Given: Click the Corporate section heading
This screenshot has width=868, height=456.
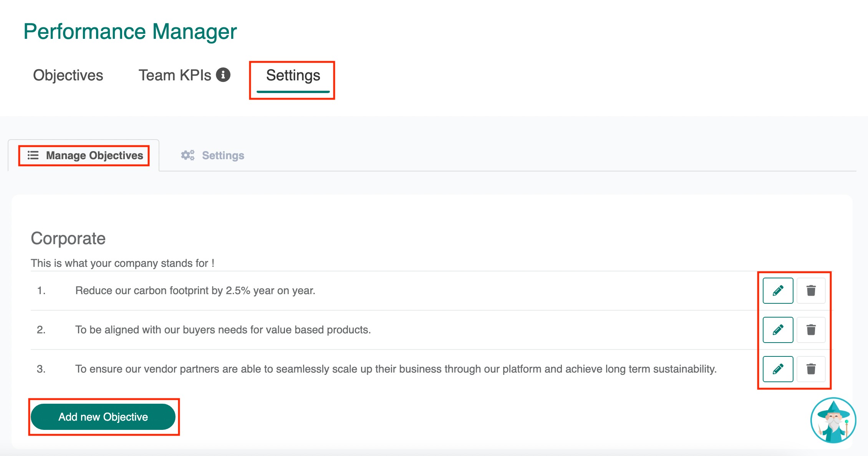Looking at the screenshot, I should click(68, 238).
